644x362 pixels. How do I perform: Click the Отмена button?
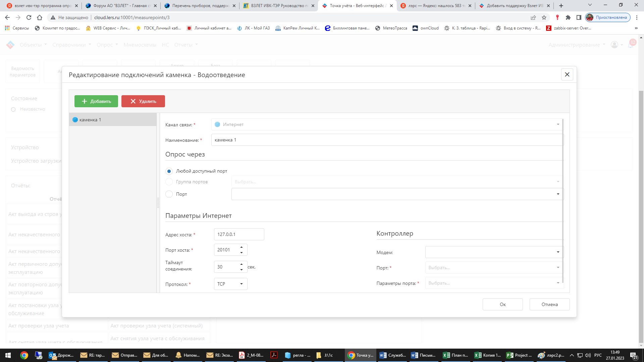coord(549,304)
